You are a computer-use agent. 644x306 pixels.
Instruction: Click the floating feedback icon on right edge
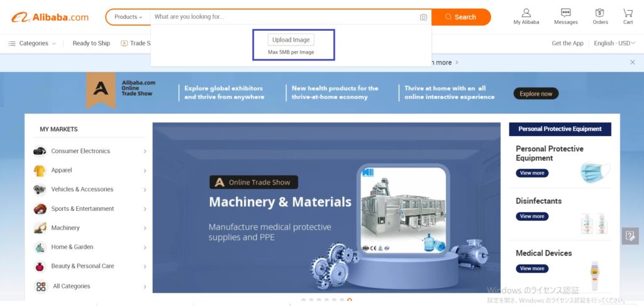630,236
